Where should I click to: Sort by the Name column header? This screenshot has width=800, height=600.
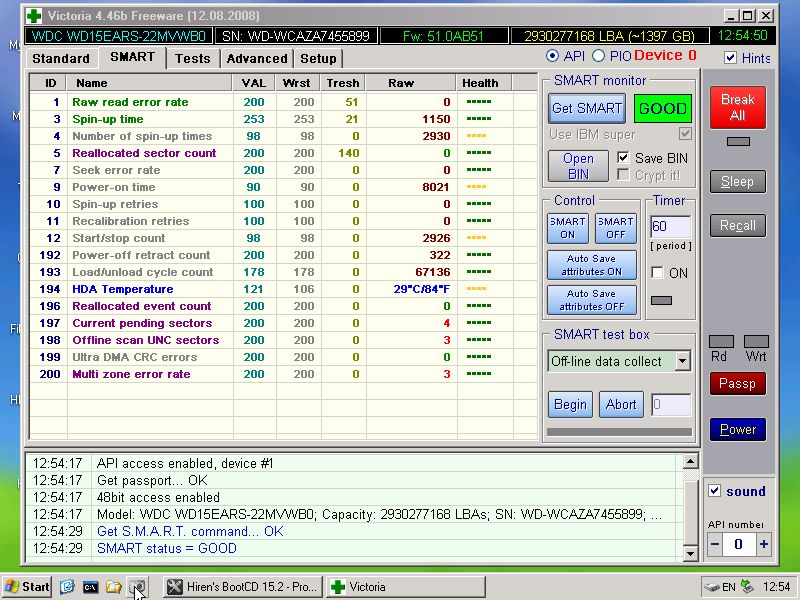point(149,83)
